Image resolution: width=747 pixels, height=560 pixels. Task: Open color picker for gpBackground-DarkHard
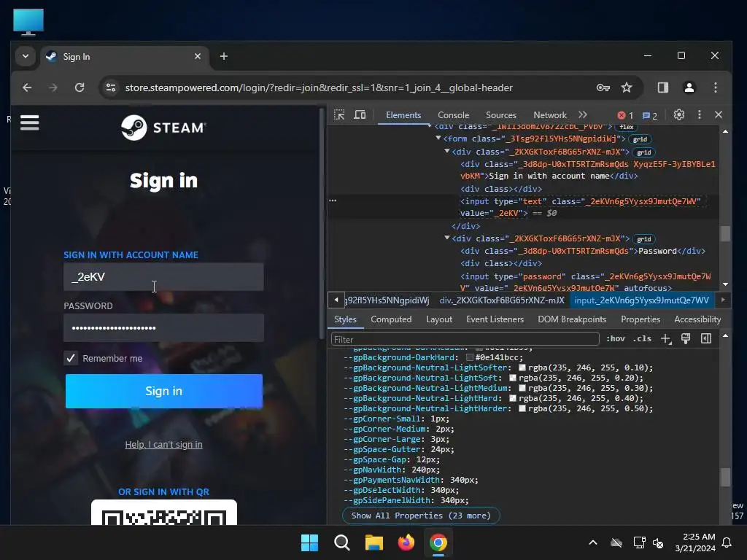coord(470,357)
